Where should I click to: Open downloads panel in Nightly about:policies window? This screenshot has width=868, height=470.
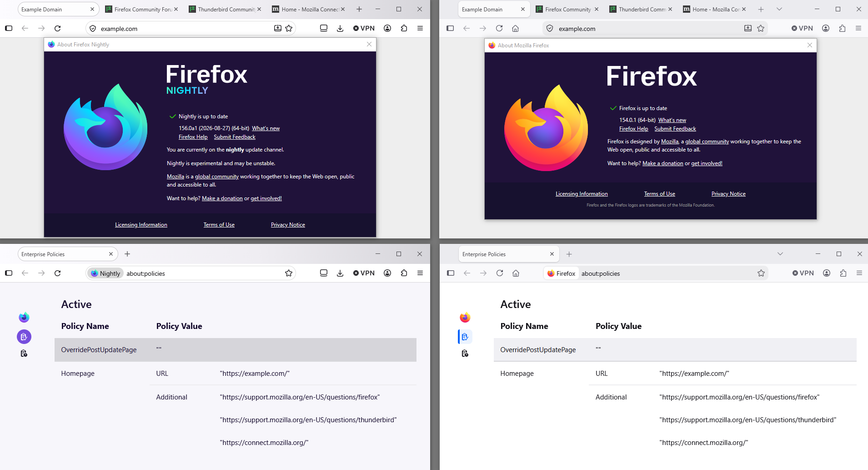(340, 273)
